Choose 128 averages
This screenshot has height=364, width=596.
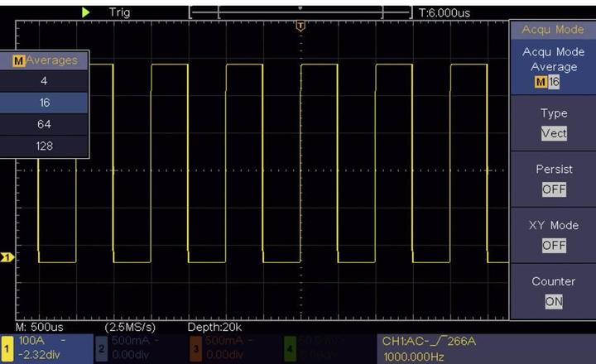tap(44, 146)
